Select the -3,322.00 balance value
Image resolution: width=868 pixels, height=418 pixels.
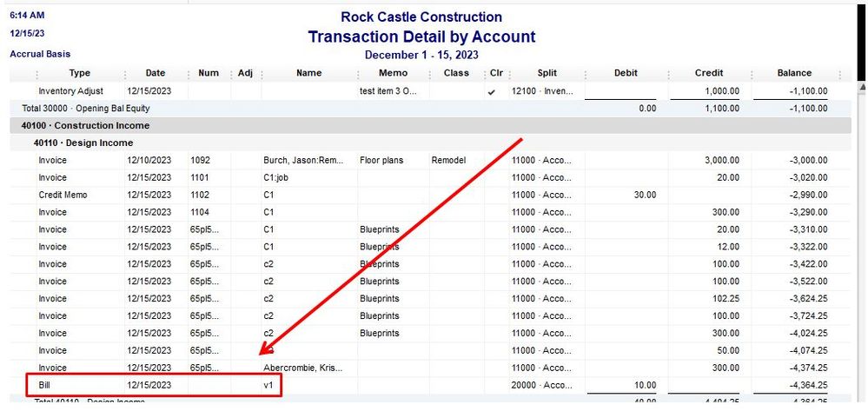(x=808, y=247)
